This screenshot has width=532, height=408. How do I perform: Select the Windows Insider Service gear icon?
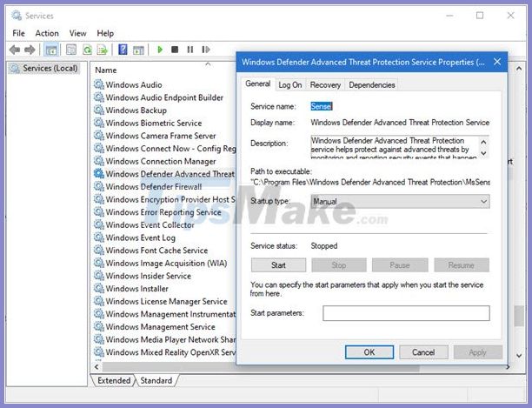(99, 275)
